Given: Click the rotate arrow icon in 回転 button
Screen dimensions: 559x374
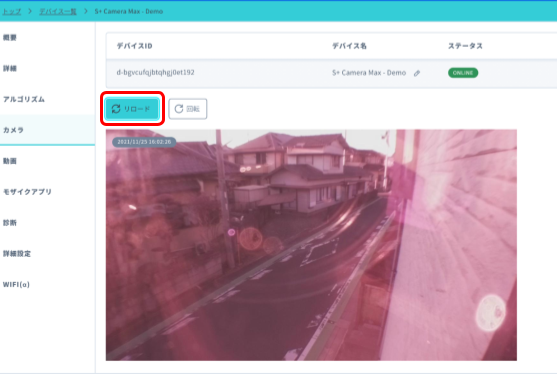Looking at the screenshot, I should click(x=179, y=109).
